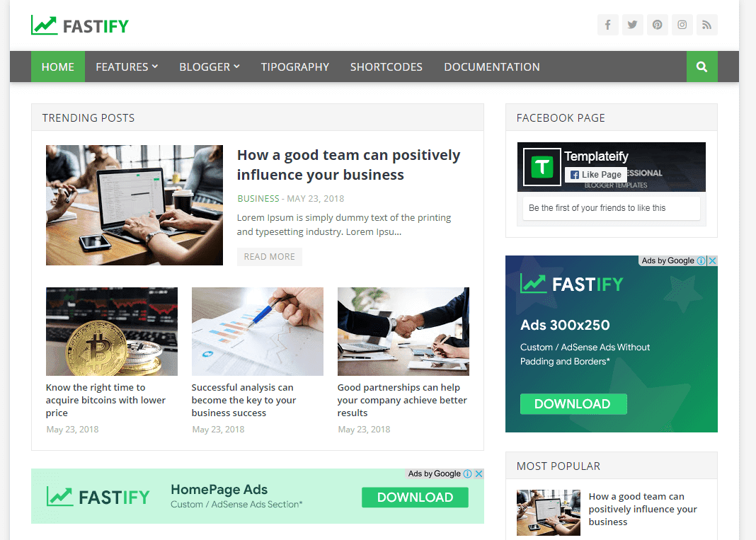Open the Business category link

[258, 199]
